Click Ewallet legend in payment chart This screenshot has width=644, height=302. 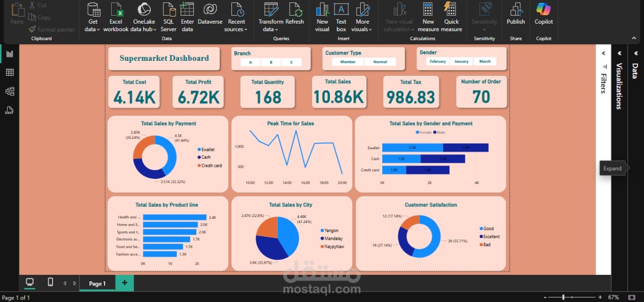[206, 150]
